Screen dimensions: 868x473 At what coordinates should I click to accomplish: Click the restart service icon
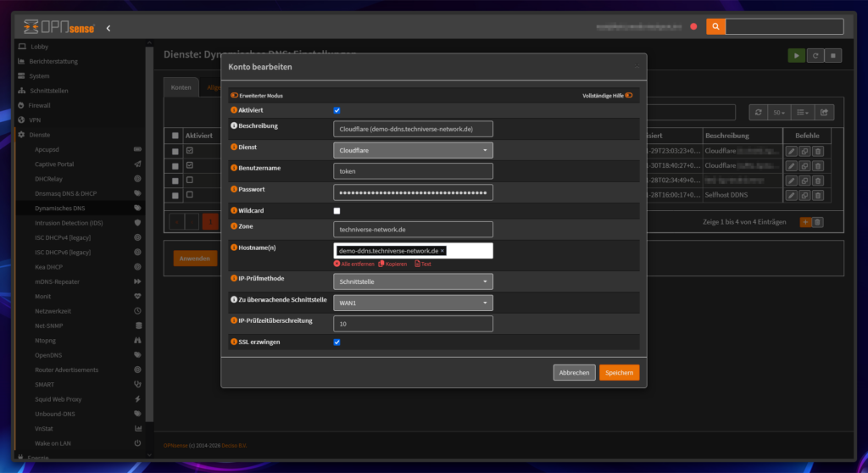pyautogui.click(x=815, y=56)
